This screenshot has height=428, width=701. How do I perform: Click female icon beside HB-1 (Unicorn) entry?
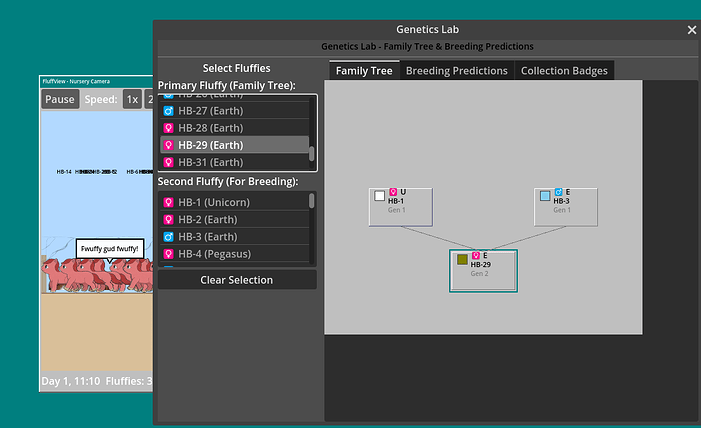pyautogui.click(x=168, y=203)
